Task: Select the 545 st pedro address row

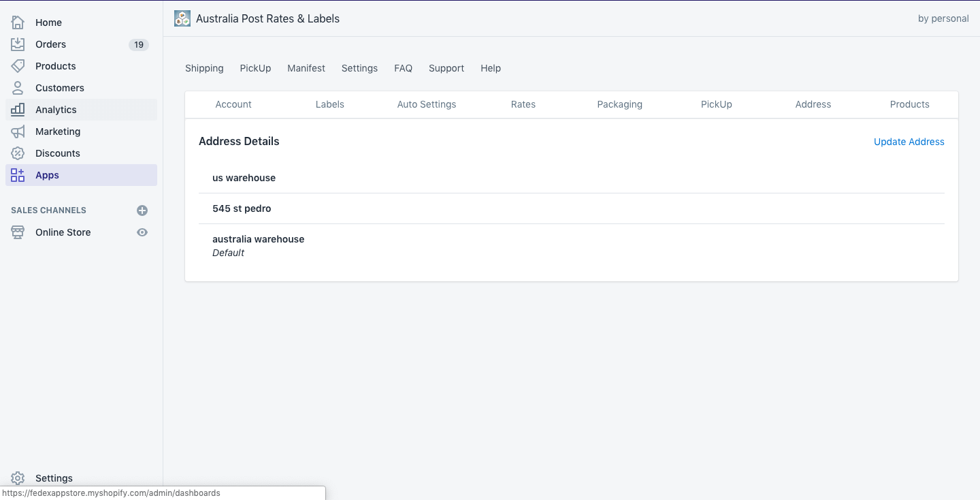Action: click(572, 208)
